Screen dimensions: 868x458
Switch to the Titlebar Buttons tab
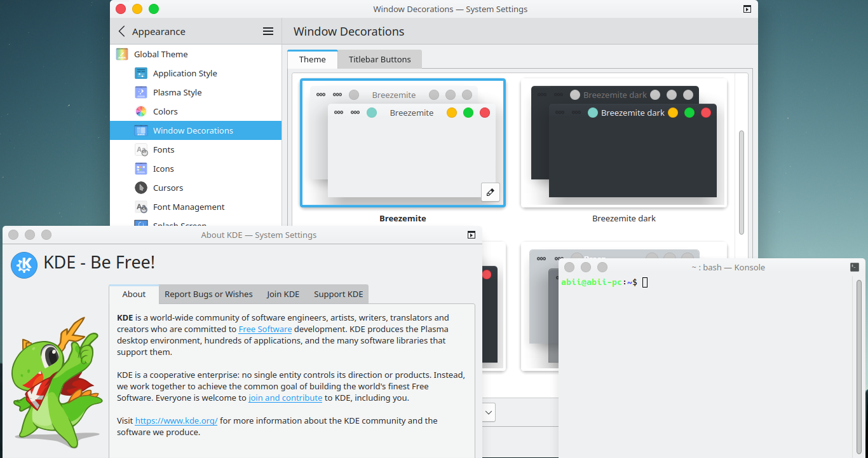[x=379, y=59]
